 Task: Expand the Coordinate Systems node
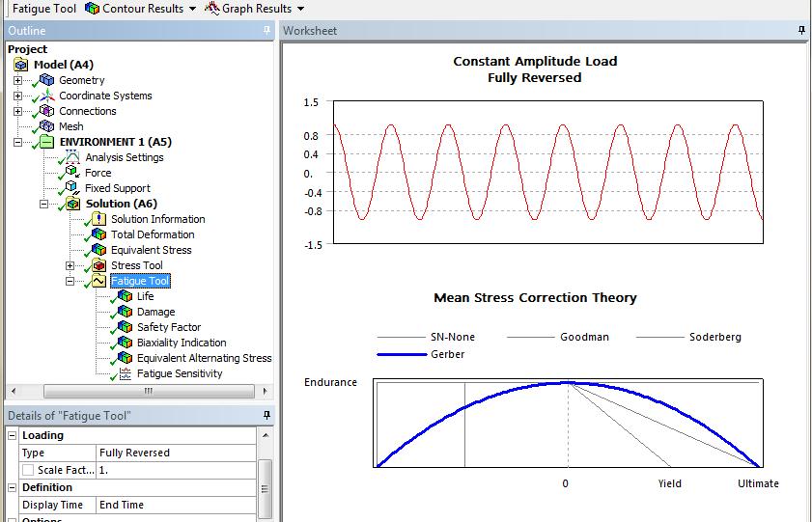coord(18,96)
